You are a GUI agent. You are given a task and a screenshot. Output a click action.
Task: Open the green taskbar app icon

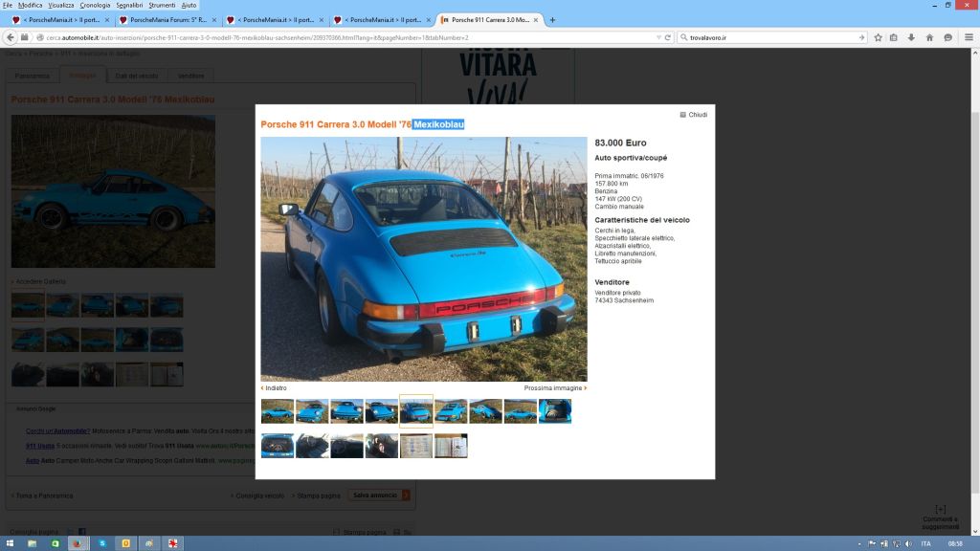[55, 543]
